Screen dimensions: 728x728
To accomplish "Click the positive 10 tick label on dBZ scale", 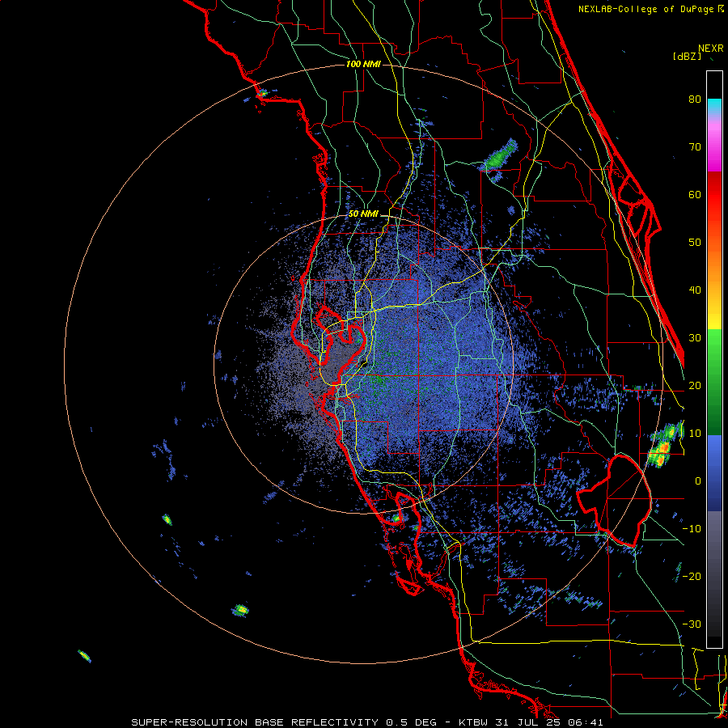I will 695,434.
